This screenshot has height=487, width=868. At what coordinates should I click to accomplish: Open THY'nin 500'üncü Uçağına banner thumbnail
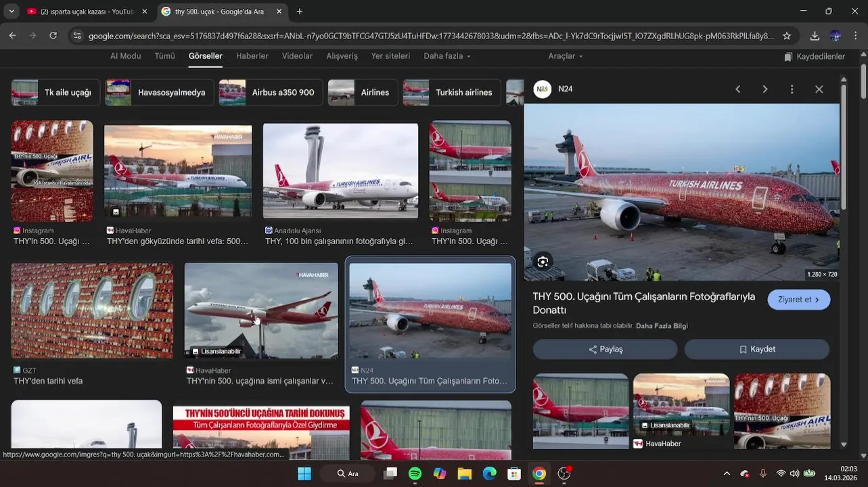(x=261, y=433)
